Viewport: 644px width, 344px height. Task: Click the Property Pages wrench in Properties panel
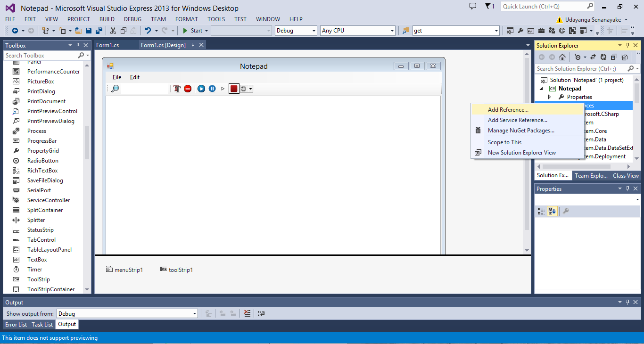(x=566, y=211)
